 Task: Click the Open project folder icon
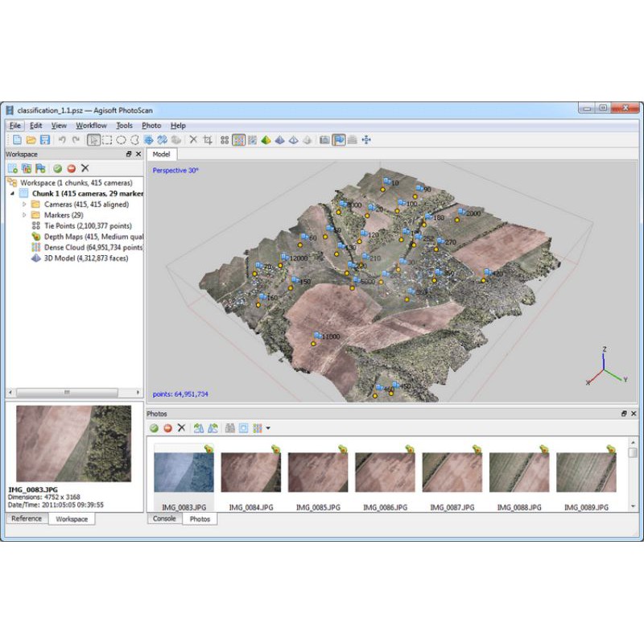[31, 140]
